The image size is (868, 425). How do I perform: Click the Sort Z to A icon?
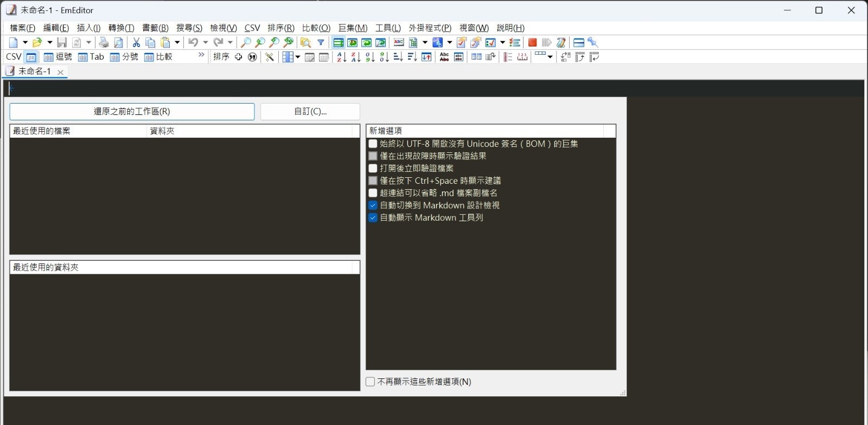pos(355,57)
